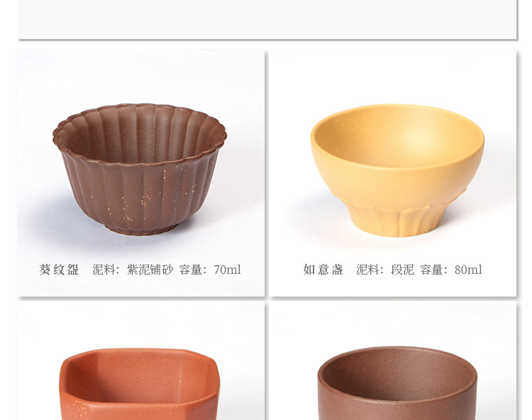Click the scalloped rim of the purple cup

(x=140, y=108)
